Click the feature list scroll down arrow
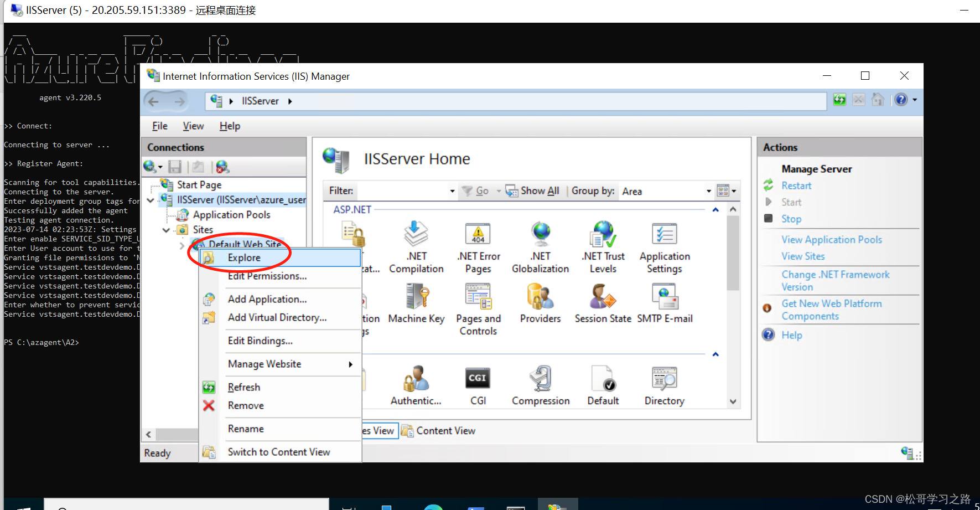The width and height of the screenshot is (980, 510). click(733, 402)
